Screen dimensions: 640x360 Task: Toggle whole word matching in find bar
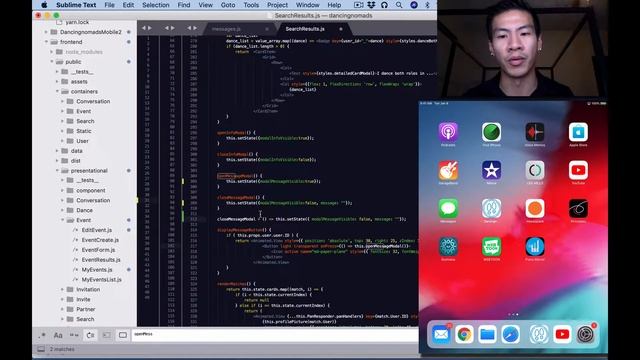click(x=74, y=336)
